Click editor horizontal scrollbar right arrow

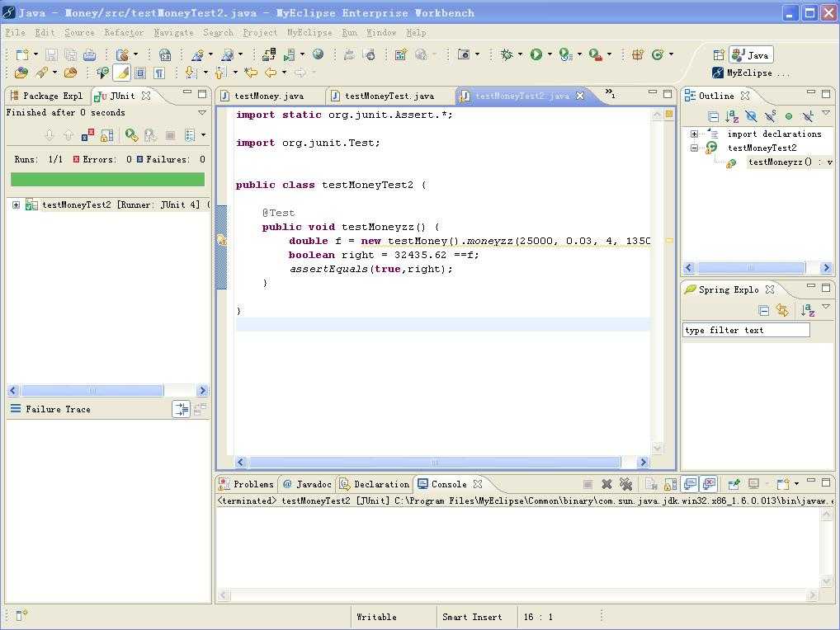click(x=643, y=462)
